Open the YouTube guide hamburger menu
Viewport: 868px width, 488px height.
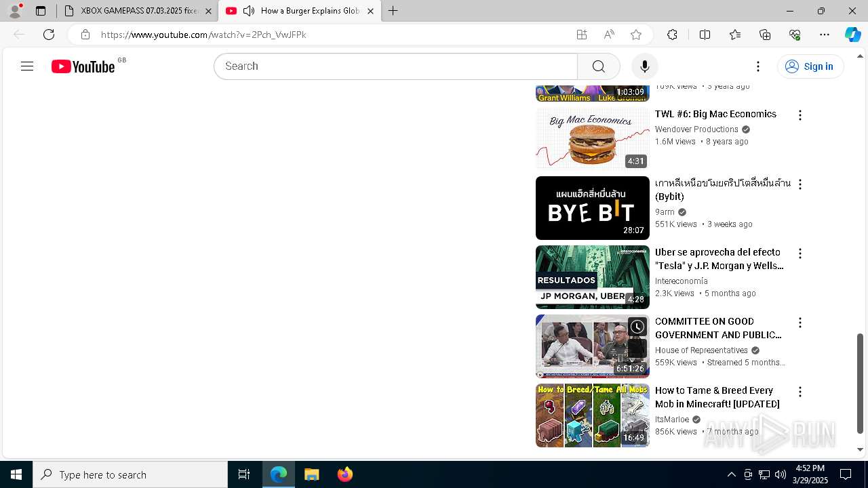(27, 66)
